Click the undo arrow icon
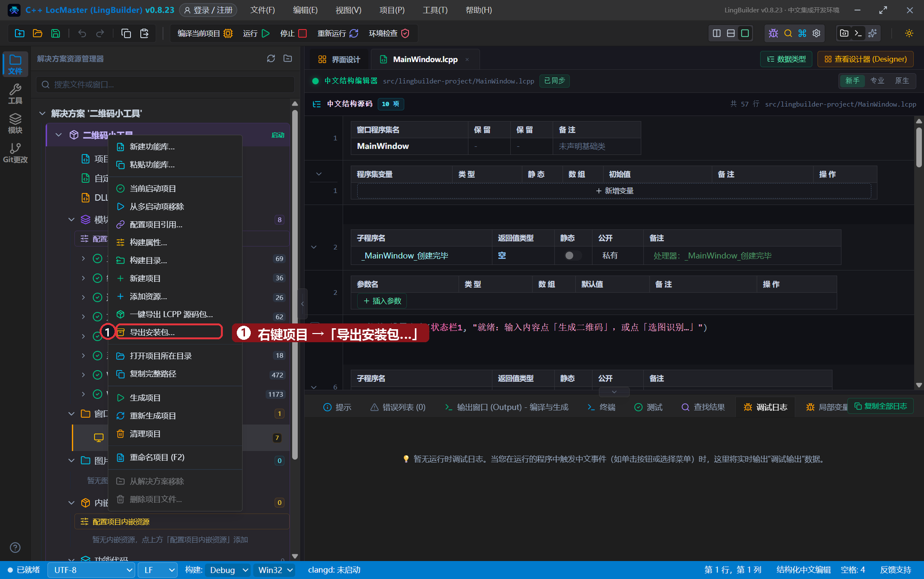The height and width of the screenshot is (579, 924). tap(82, 33)
